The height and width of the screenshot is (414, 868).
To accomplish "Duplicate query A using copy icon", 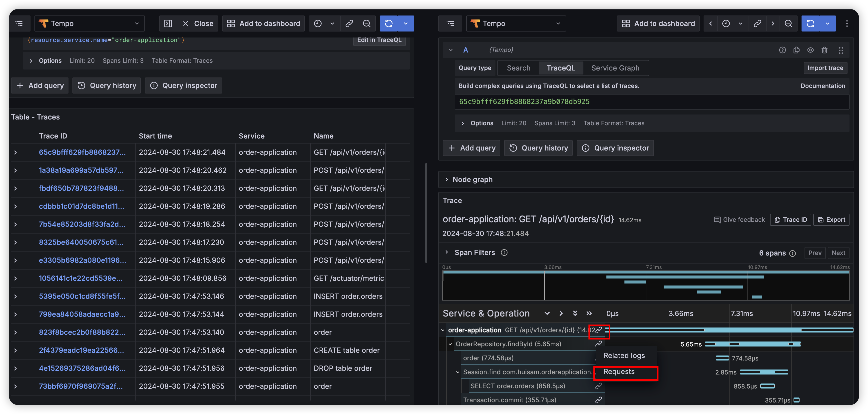I will coord(796,50).
